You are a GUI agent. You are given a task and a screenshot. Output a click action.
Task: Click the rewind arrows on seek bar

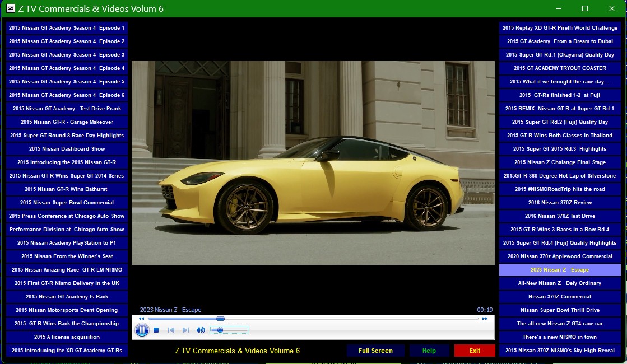141,319
